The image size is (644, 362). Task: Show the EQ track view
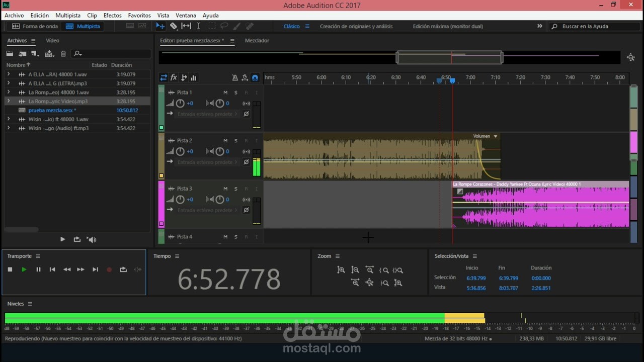tap(194, 77)
